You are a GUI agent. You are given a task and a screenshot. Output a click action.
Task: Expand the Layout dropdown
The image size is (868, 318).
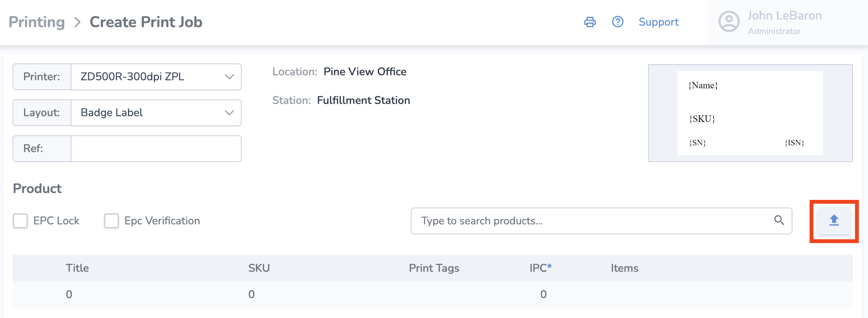(156, 113)
